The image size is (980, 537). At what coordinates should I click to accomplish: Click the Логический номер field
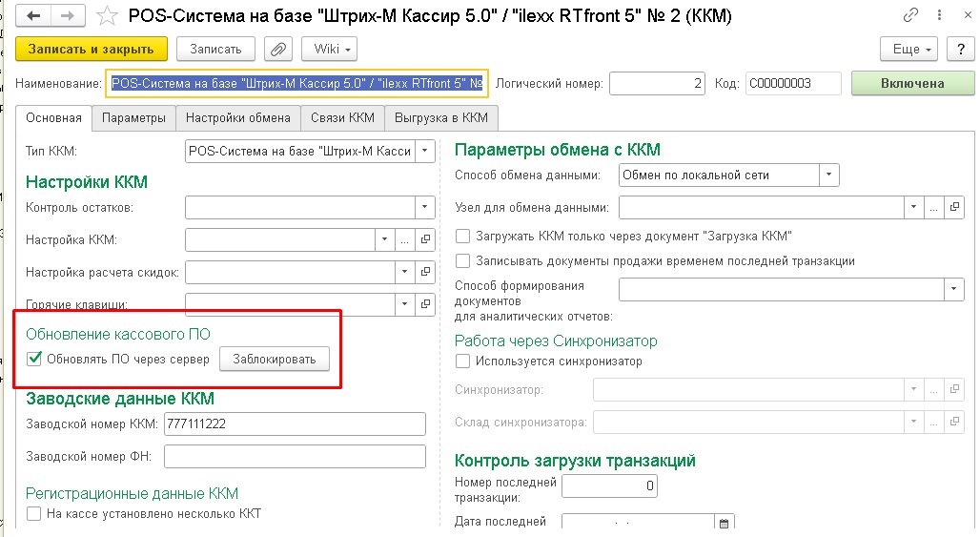(657, 83)
